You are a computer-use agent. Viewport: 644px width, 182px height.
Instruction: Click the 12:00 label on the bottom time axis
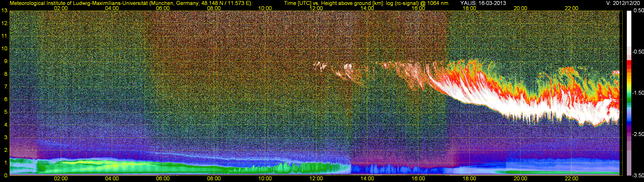(316, 179)
